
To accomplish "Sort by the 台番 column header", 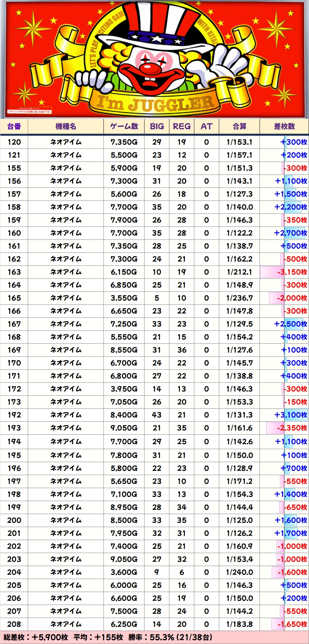I will click(x=14, y=126).
